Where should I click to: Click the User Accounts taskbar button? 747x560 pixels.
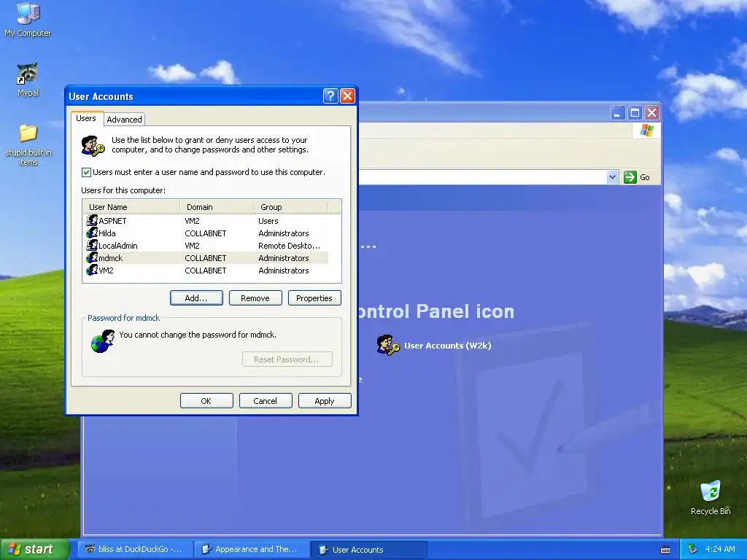(368, 550)
